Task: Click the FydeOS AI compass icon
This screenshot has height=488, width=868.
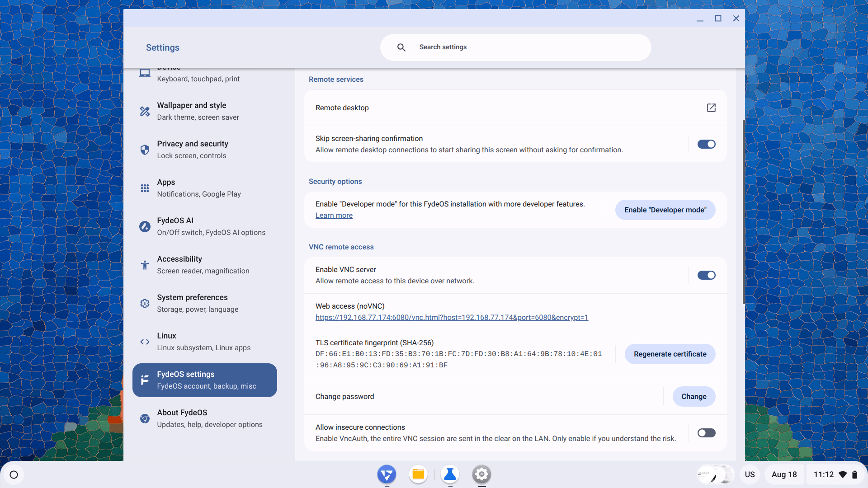Action: pos(145,226)
